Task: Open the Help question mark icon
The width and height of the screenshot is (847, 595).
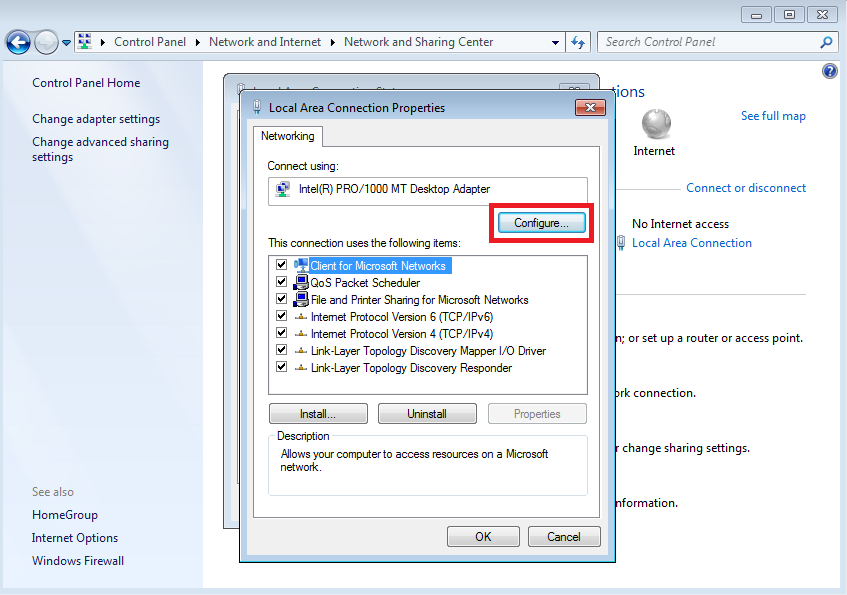Action: (830, 71)
